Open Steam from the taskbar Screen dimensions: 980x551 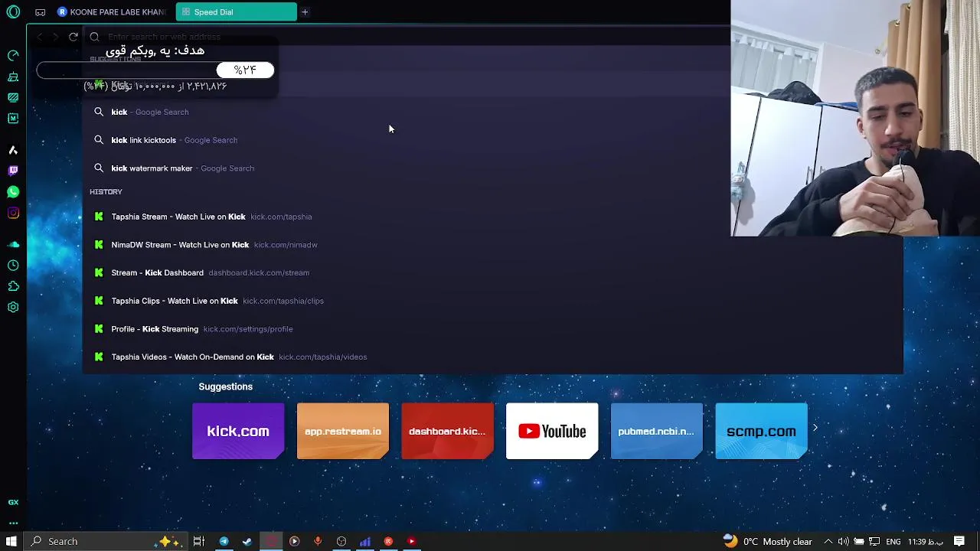(247, 541)
